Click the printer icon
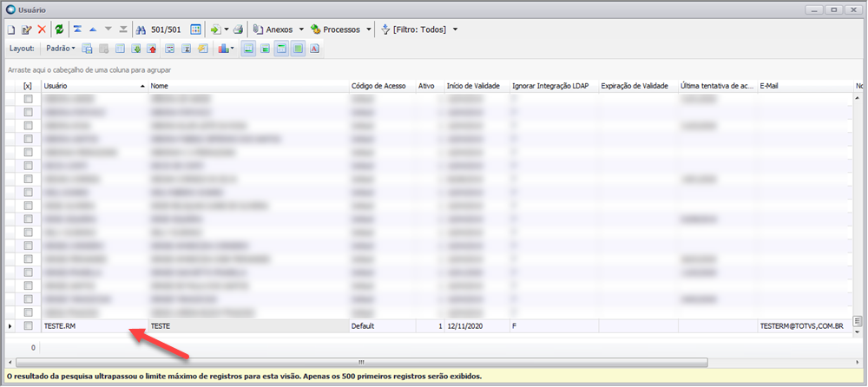The height and width of the screenshot is (387, 868). point(238,30)
